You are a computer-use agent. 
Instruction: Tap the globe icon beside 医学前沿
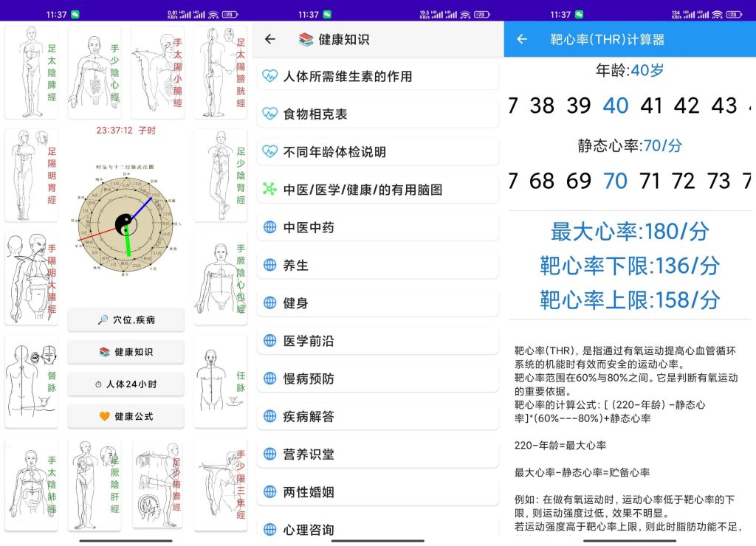(270, 341)
